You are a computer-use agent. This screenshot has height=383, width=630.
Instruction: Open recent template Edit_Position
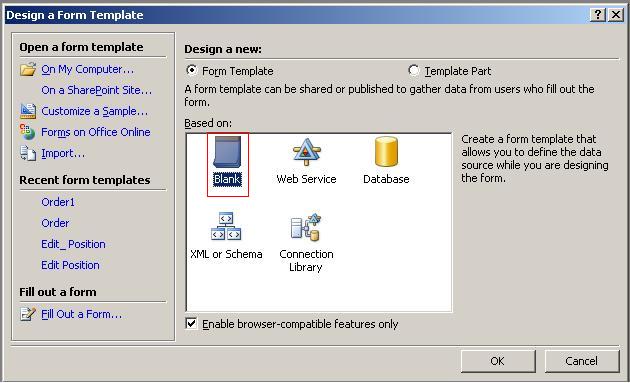coord(73,244)
